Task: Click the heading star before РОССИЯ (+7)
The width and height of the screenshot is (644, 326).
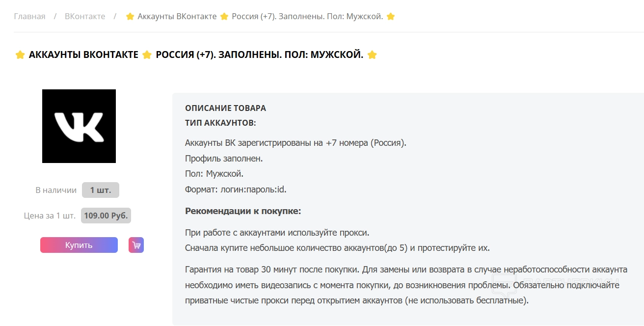Action: (x=147, y=55)
